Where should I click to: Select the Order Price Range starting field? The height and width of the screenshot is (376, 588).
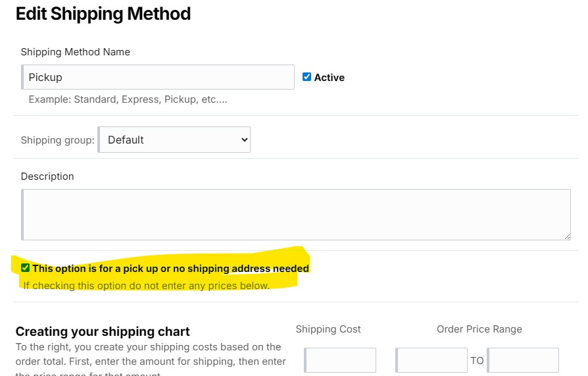pos(431,360)
